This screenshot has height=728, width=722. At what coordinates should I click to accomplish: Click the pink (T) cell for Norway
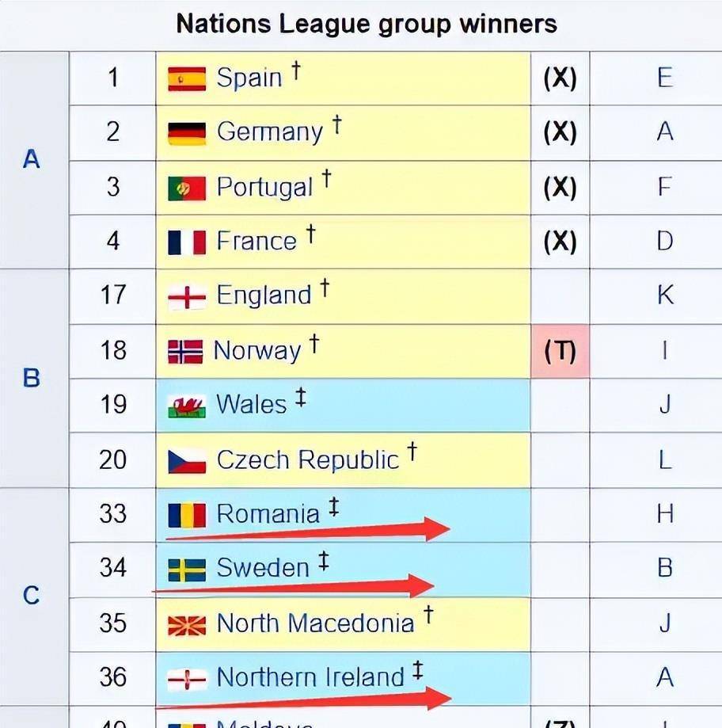560,351
